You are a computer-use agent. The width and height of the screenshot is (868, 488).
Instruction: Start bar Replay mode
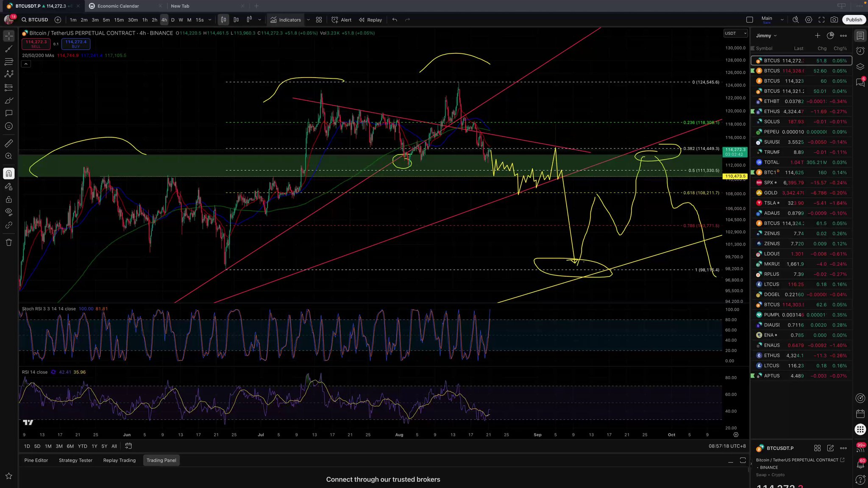click(370, 20)
